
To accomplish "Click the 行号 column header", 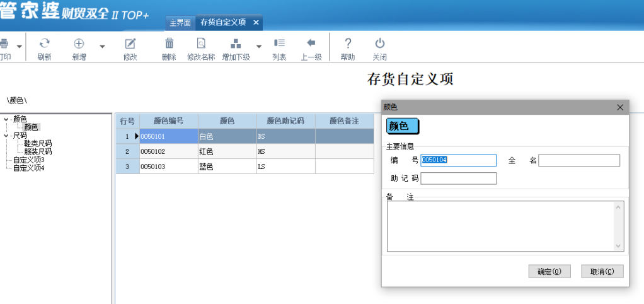I will [x=127, y=121].
